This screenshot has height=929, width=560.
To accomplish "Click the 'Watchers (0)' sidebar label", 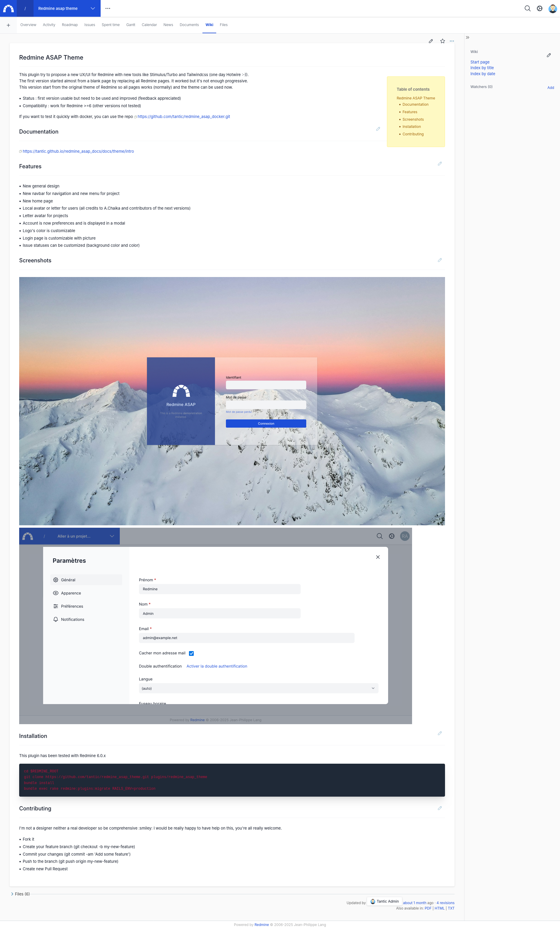I will [x=481, y=87].
